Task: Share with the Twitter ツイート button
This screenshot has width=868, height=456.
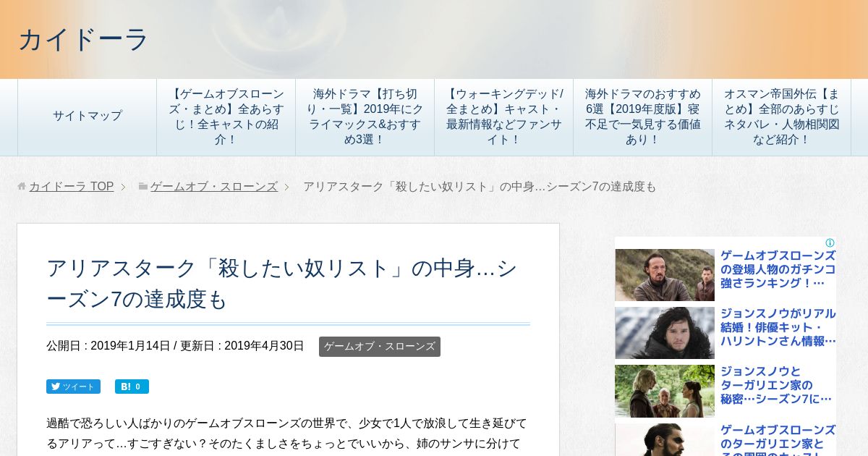Action: (73, 387)
